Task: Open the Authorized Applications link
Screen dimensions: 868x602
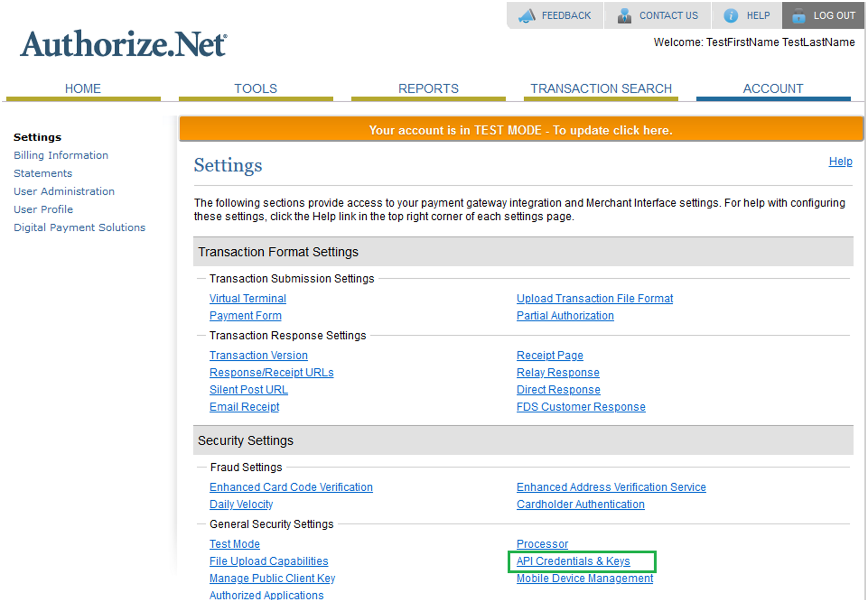Action: coord(266,596)
